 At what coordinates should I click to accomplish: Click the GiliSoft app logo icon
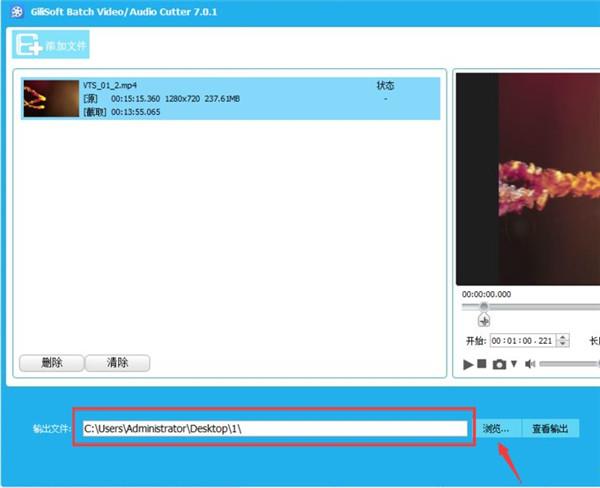[x=17, y=12]
